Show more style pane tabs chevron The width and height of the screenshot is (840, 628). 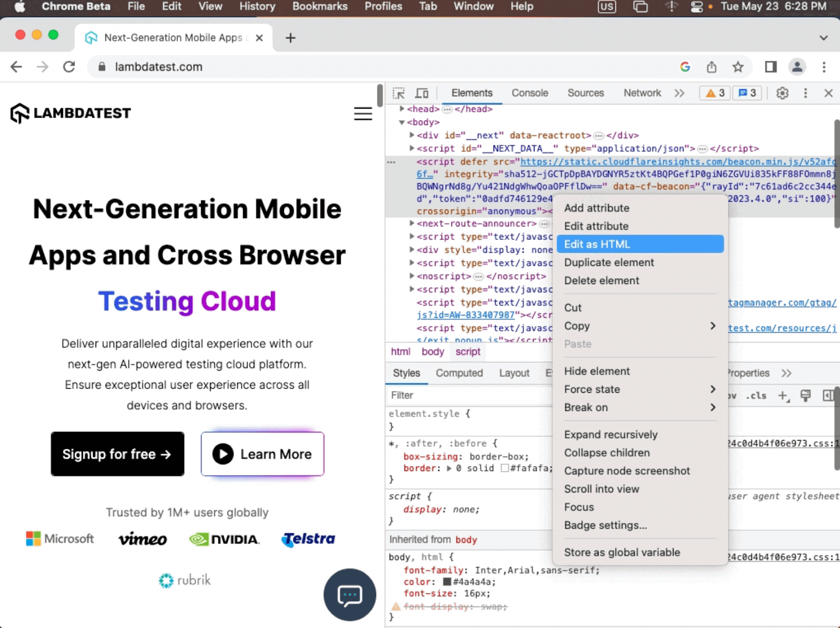(x=786, y=373)
